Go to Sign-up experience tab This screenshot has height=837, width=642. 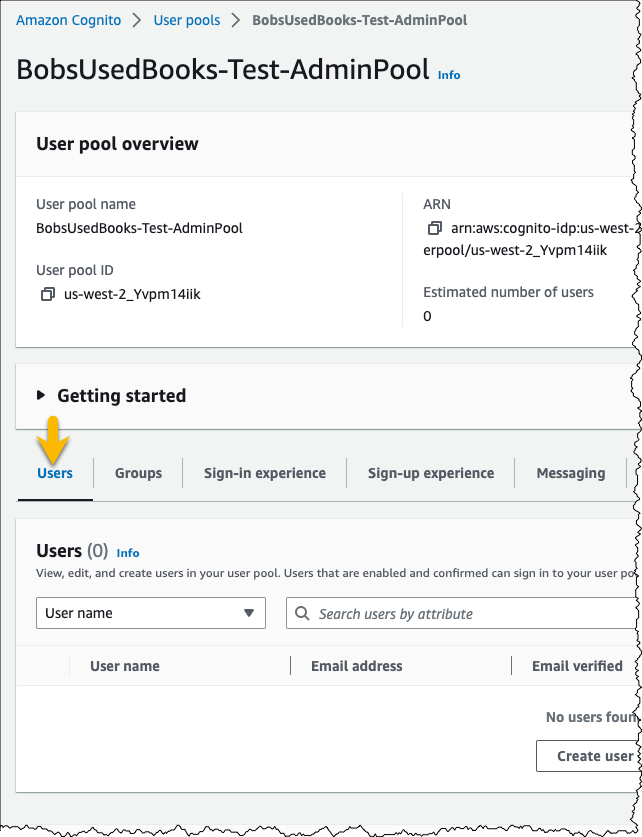[x=431, y=473]
